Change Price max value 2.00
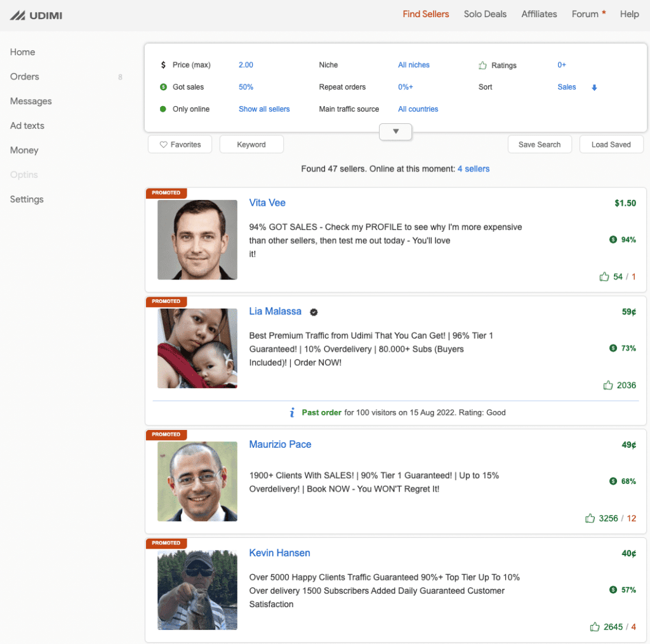This screenshot has height=644, width=650. [x=246, y=65]
